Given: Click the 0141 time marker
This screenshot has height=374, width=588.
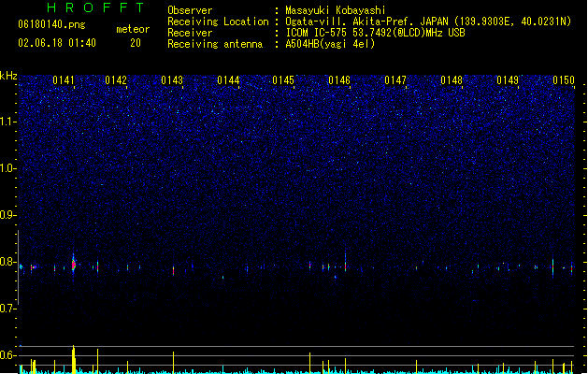Looking at the screenshot, I should (x=64, y=80).
